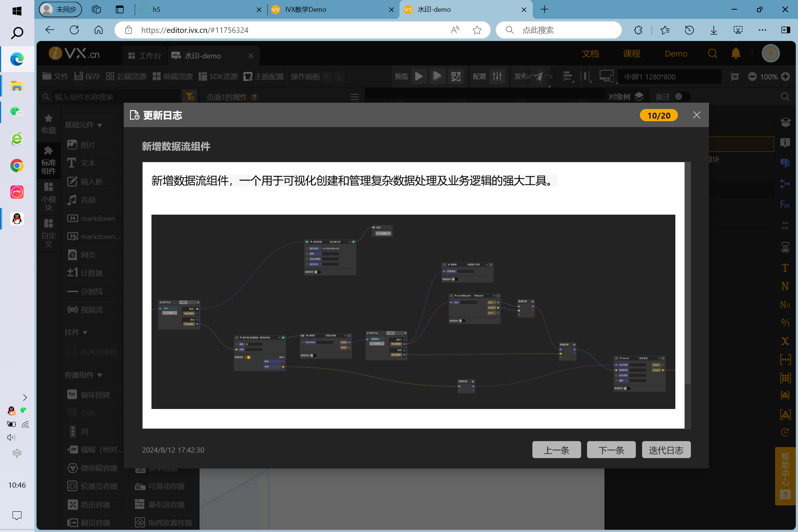Click the object tree search icon
Screen dimensions: 798x532
pyautogui.click(x=785, y=97)
